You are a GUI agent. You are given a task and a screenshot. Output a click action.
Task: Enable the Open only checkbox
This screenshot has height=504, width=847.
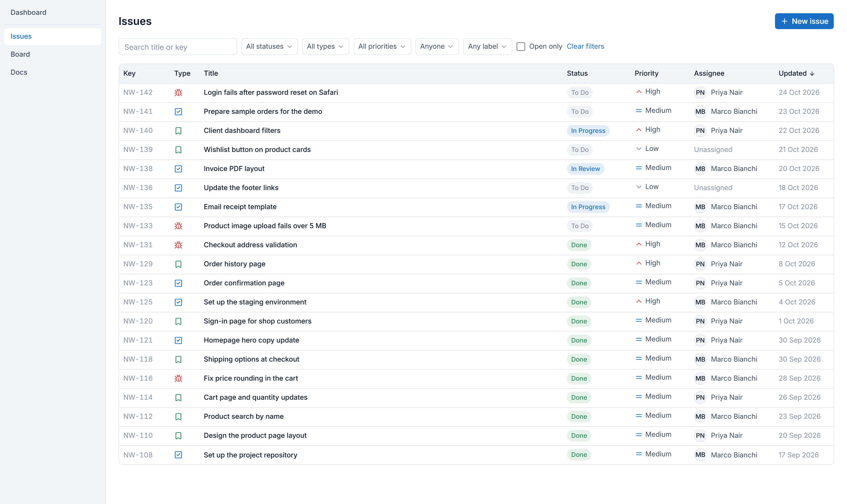click(521, 47)
